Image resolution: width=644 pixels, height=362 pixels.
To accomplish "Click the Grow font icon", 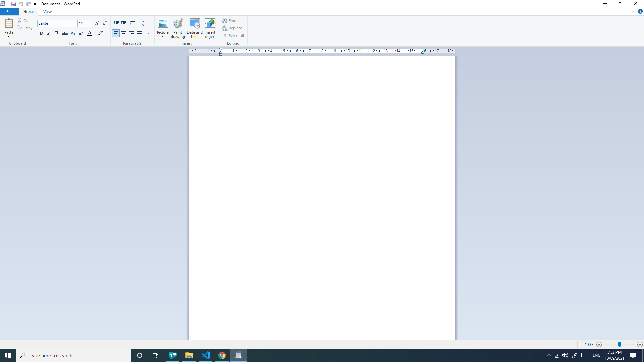I will coord(97,23).
